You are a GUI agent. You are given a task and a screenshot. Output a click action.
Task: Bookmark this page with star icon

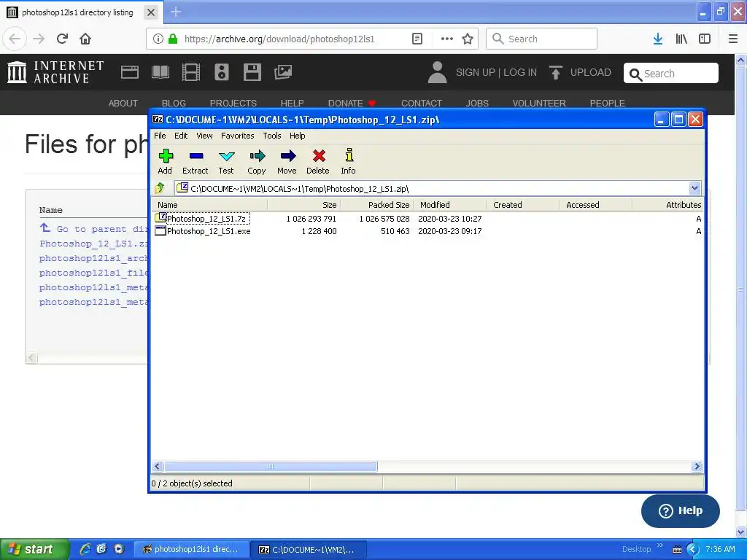[468, 39]
